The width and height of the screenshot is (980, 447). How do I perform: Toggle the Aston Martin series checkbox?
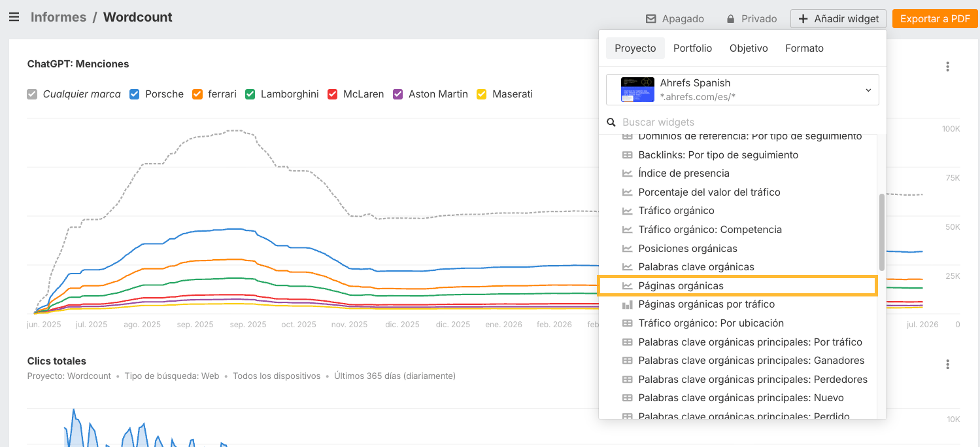pyautogui.click(x=397, y=94)
